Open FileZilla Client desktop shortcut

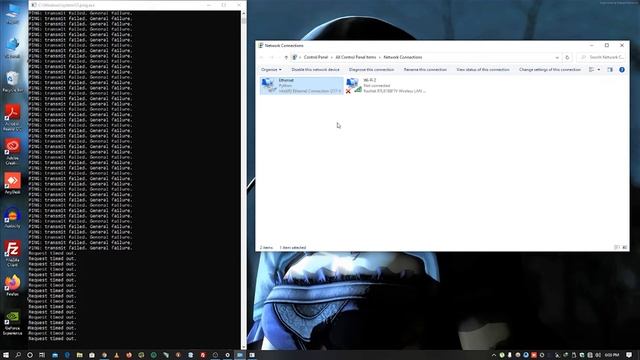12,253
